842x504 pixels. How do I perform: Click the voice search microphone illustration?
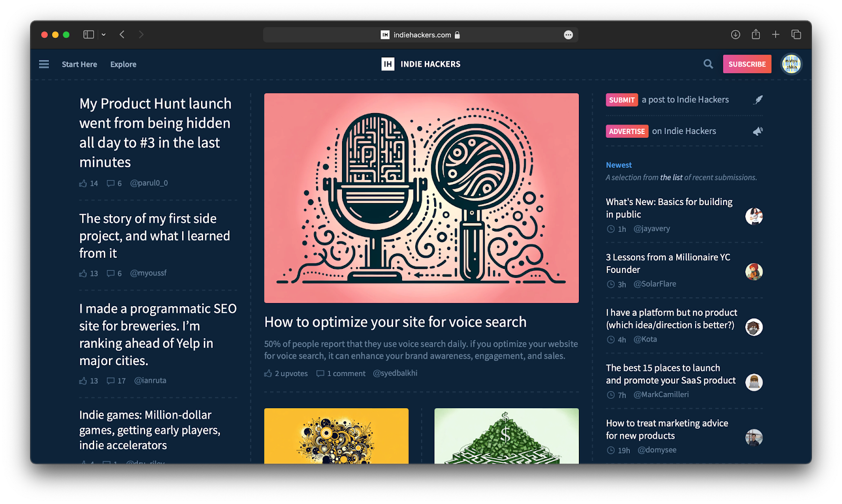(422, 198)
